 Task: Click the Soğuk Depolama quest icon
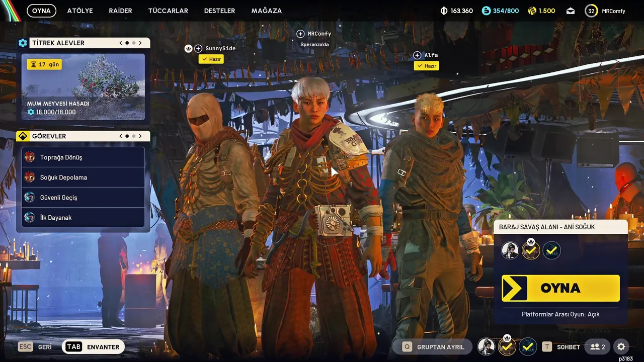pos(30,177)
